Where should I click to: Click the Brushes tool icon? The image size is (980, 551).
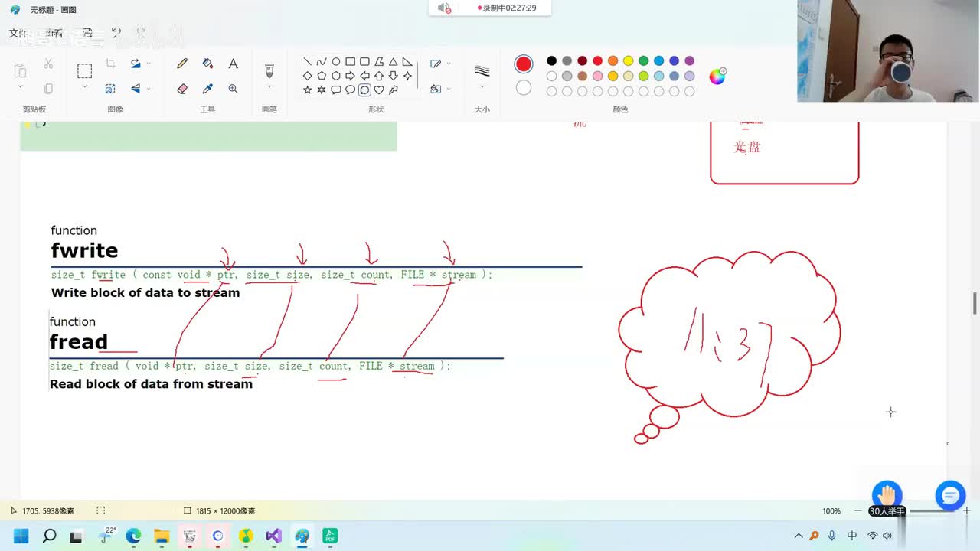(269, 70)
